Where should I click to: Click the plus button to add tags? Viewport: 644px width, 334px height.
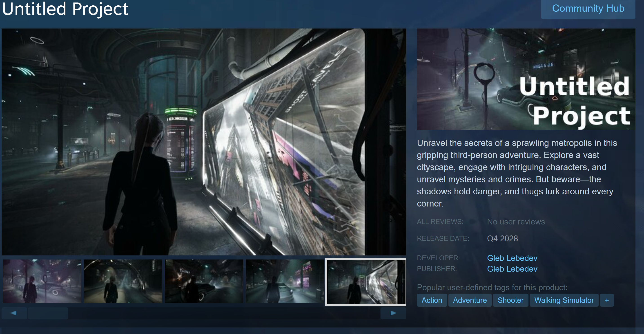607,300
